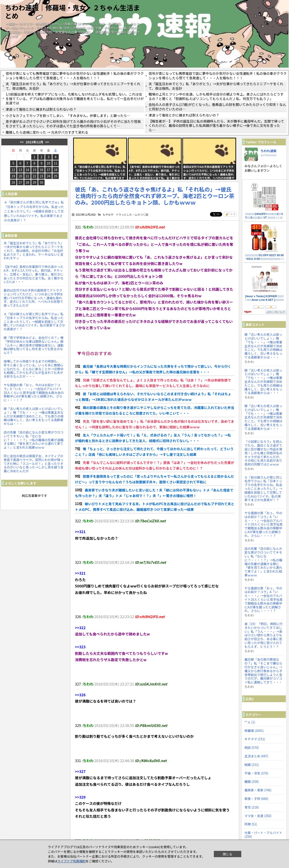
Task: Open top headline 津波で電柱とかに捕まれば耐えられないの？ left column
Action: (41, 110)
